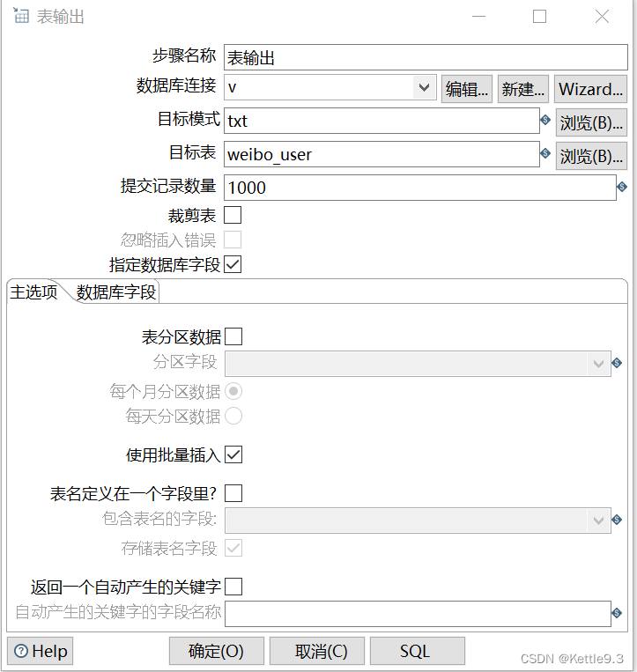The height and width of the screenshot is (672, 637).
Task: Uncheck the 指定数据库字段 checkbox
Action: coord(233,264)
